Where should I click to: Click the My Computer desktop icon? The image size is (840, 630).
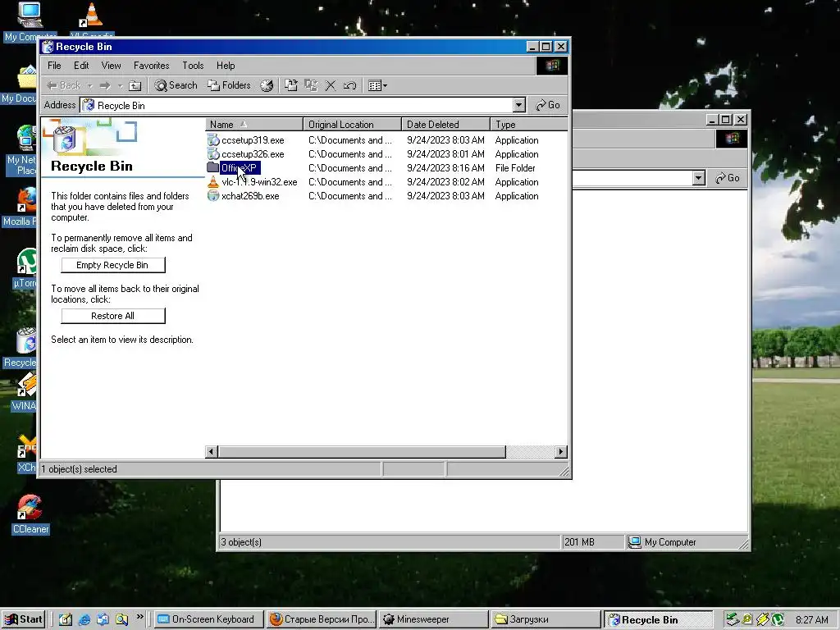pyautogui.click(x=30, y=15)
